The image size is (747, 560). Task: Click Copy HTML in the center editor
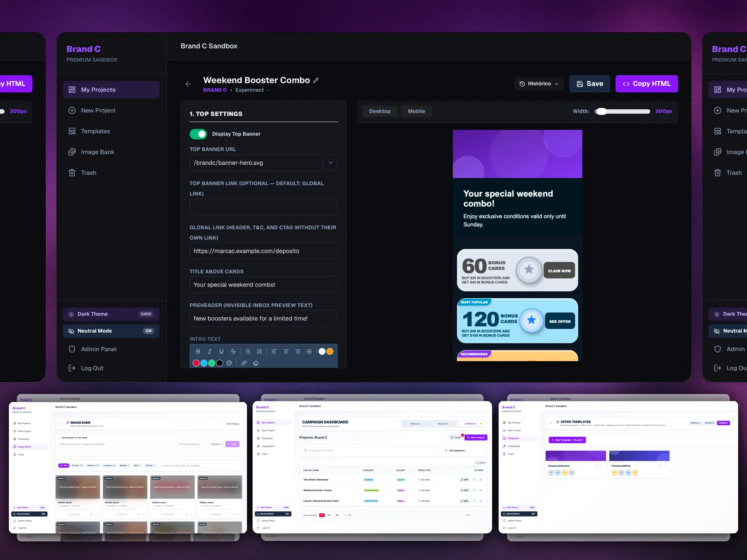point(647,84)
